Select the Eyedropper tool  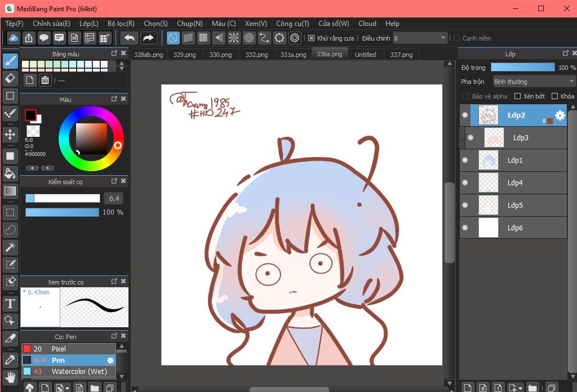pyautogui.click(x=10, y=360)
